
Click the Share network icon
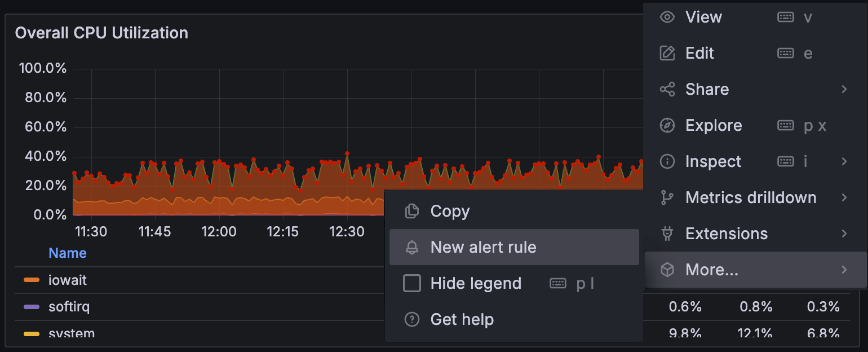tap(667, 89)
